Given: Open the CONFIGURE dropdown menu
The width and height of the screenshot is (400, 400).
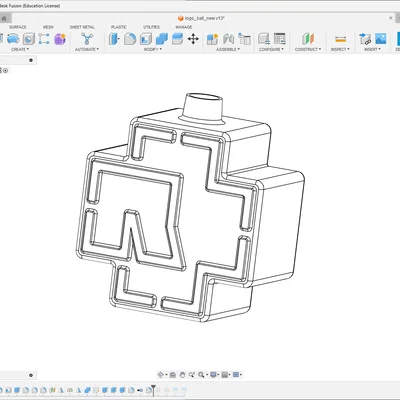Looking at the screenshot, I should [x=271, y=49].
